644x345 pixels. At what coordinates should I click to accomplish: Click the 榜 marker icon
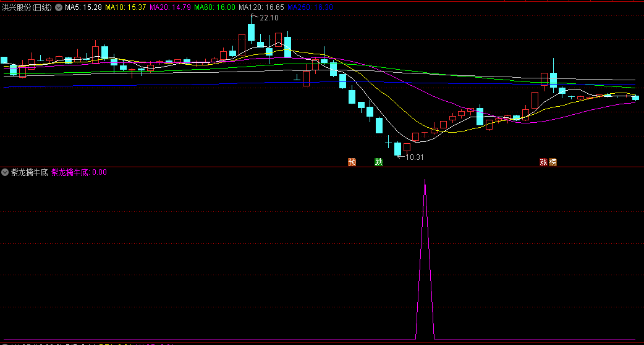(x=553, y=162)
